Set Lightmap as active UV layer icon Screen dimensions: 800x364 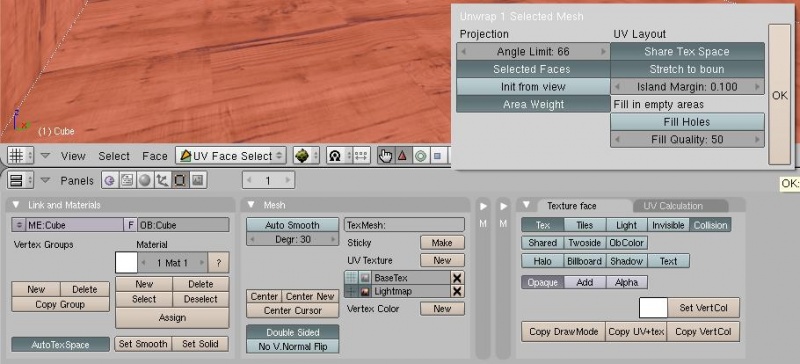pos(352,292)
